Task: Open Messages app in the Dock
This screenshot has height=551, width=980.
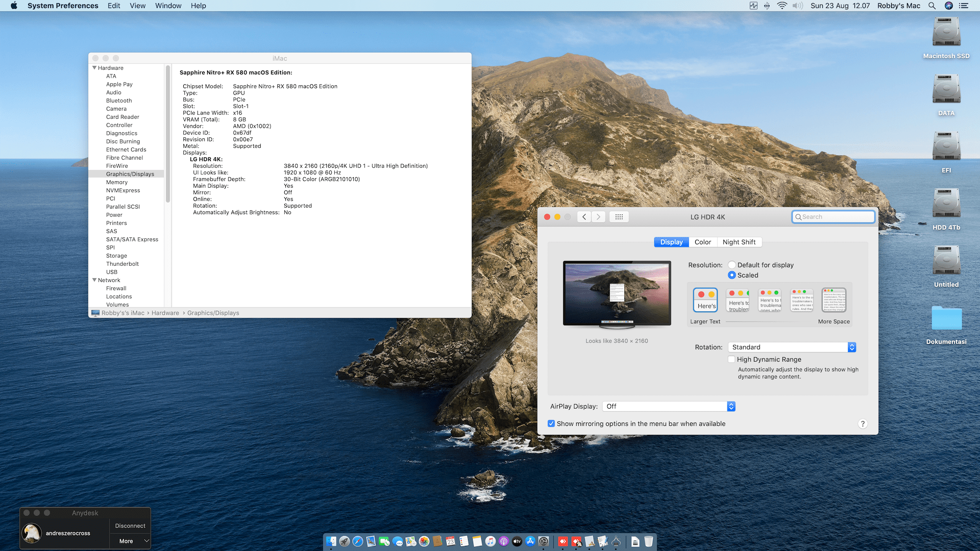Action: tap(398, 541)
